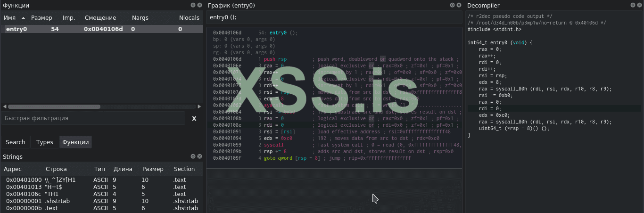Click 'rdi++;' line in Decompiler
The width and height of the screenshot is (644, 213).
(487, 69)
